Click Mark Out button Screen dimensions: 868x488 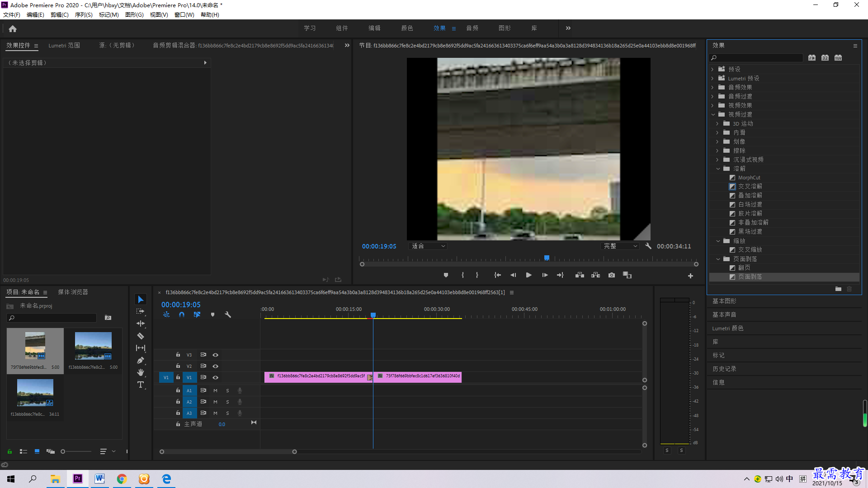[477, 275]
